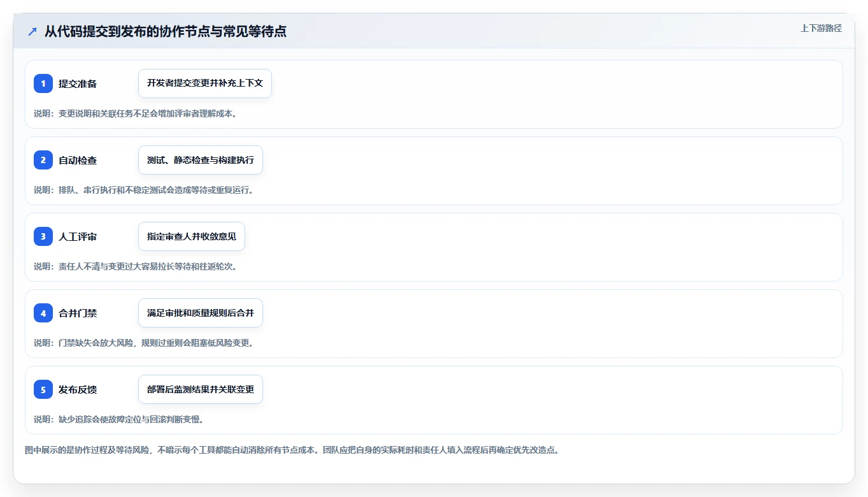Click the step number 3 badge
Screen dimensions: 868x497
point(43,236)
